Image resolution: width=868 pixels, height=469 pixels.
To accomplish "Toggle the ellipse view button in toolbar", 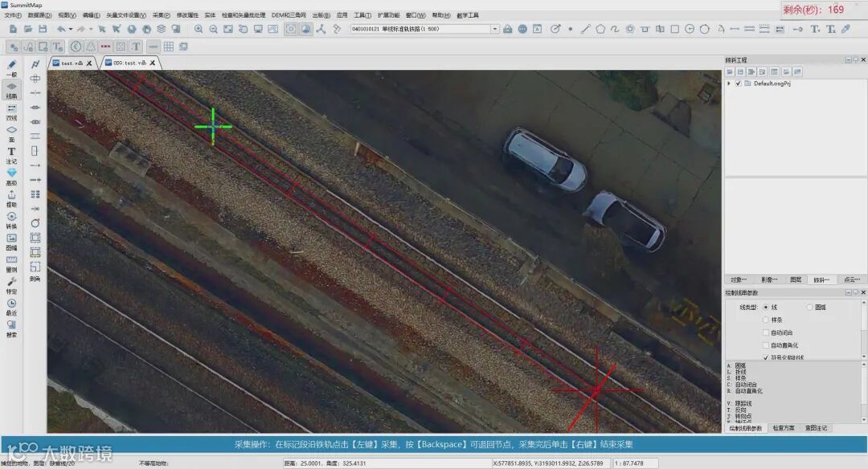I will (x=291, y=29).
